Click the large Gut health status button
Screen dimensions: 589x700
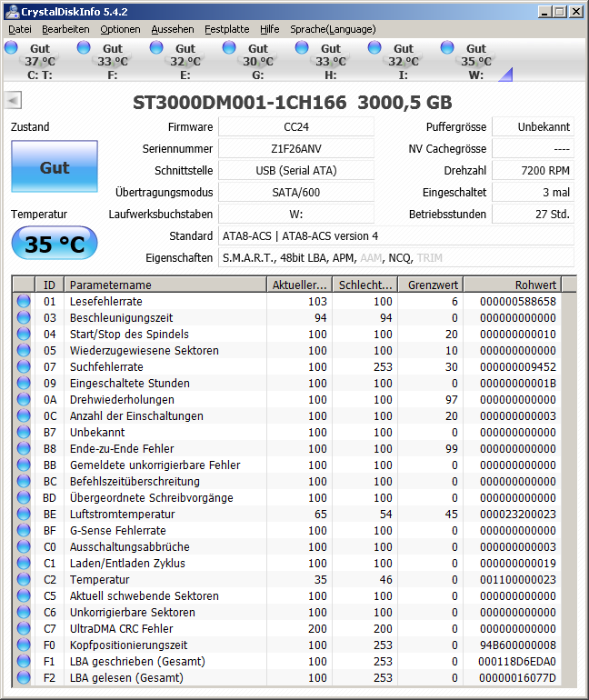[x=55, y=166]
